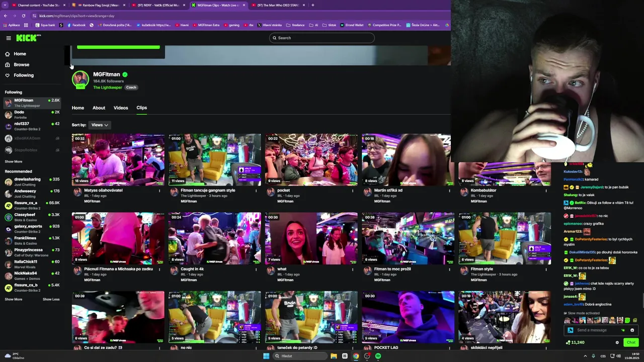Open fissure_cs_a recommended channel
The height and width of the screenshot is (362, 644).
click(x=32, y=205)
